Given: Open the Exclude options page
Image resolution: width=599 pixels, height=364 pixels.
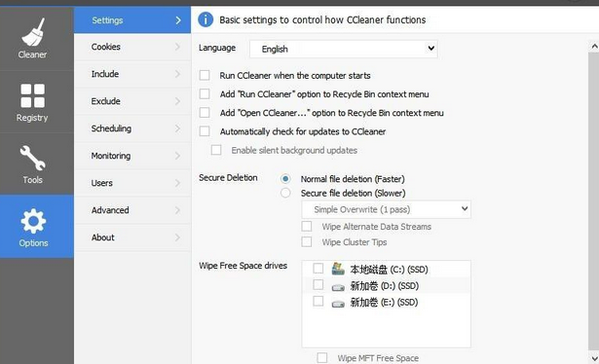Looking at the screenshot, I should 132,101.
